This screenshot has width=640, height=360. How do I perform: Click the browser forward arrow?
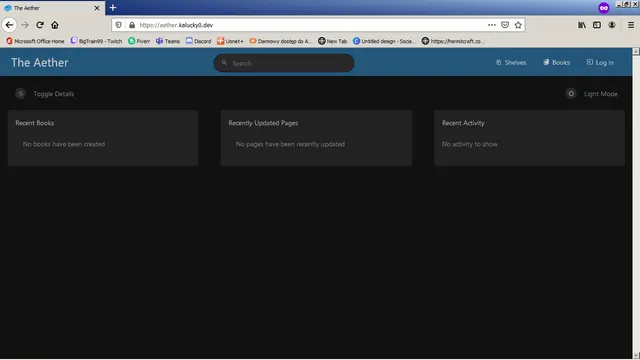pos(25,25)
